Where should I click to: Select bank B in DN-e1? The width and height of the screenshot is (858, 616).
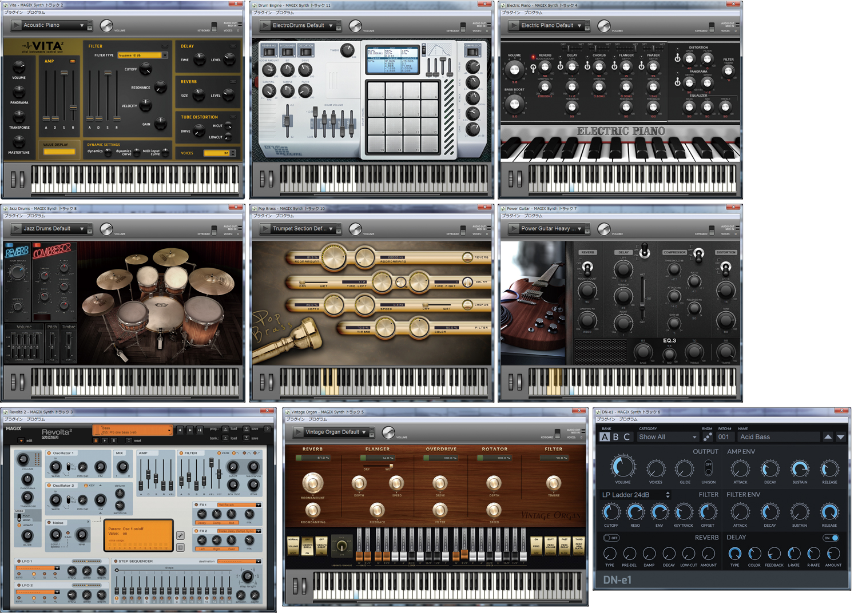tap(615, 437)
